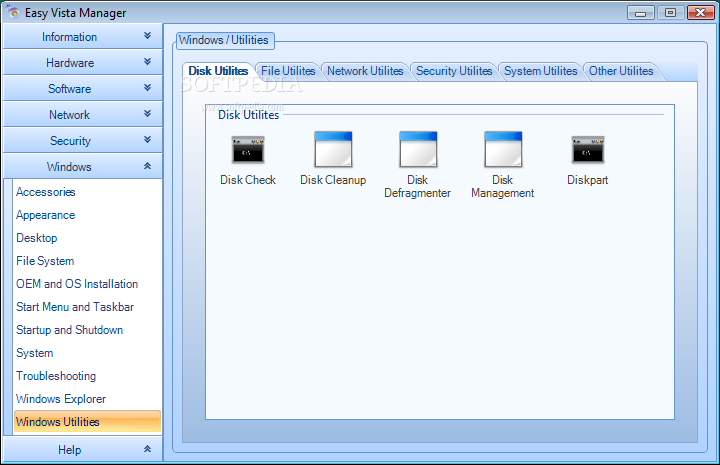Close the Easy Vista Manager window
Viewport: 720px width, 465px height.
(700, 12)
